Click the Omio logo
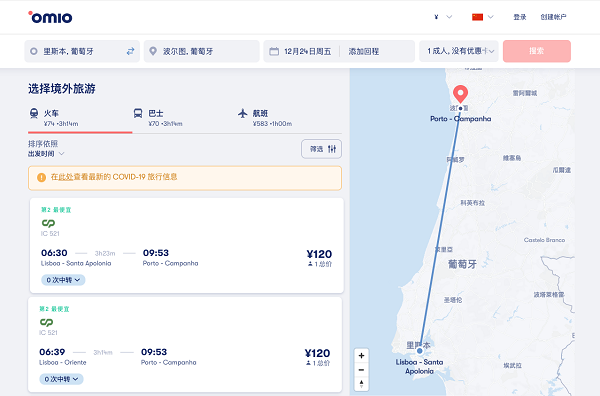The image size is (600, 396). (x=50, y=17)
